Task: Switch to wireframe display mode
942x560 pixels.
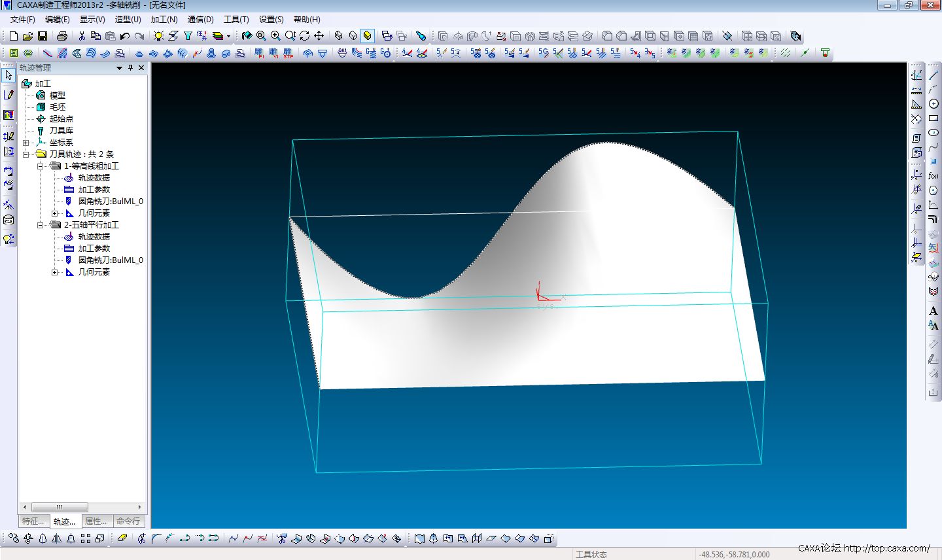Action: [338, 36]
